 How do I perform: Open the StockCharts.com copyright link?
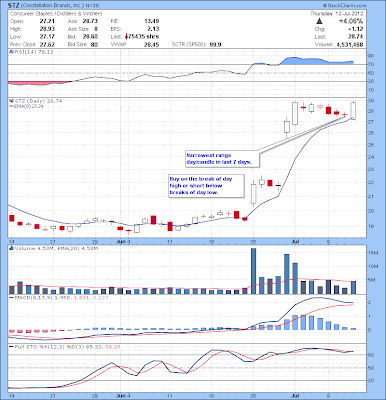click(344, 6)
